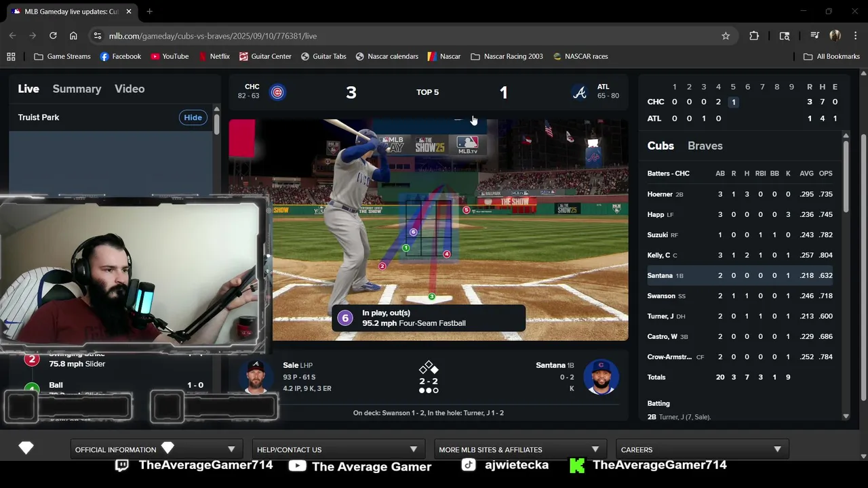Image resolution: width=868 pixels, height=488 pixels.
Task: Open the Game Streams bookmarks folder
Action: 62,56
